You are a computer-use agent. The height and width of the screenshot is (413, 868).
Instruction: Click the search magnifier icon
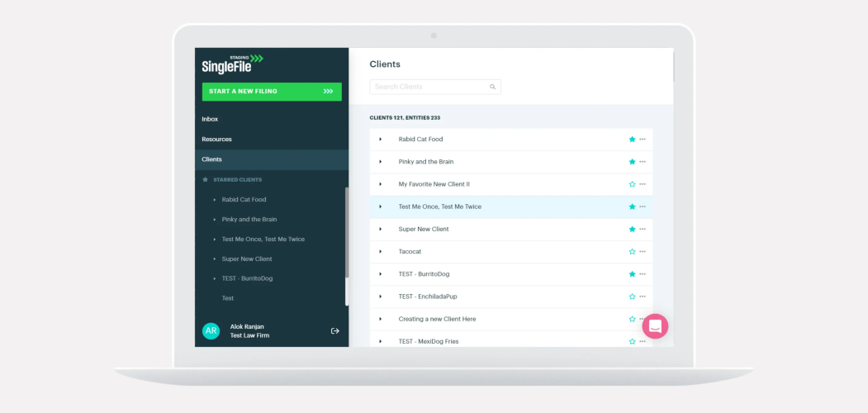(x=493, y=87)
